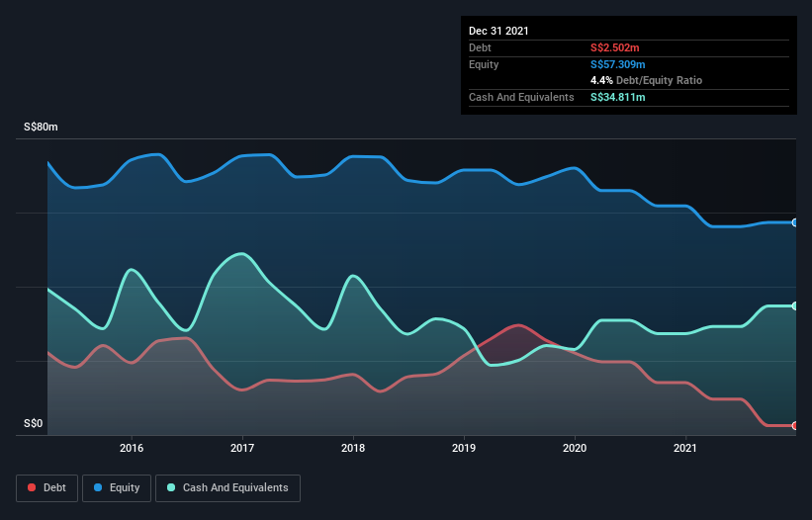This screenshot has height=520, width=812.
Task: Click the S$80m y-axis label
Action: pos(41,128)
